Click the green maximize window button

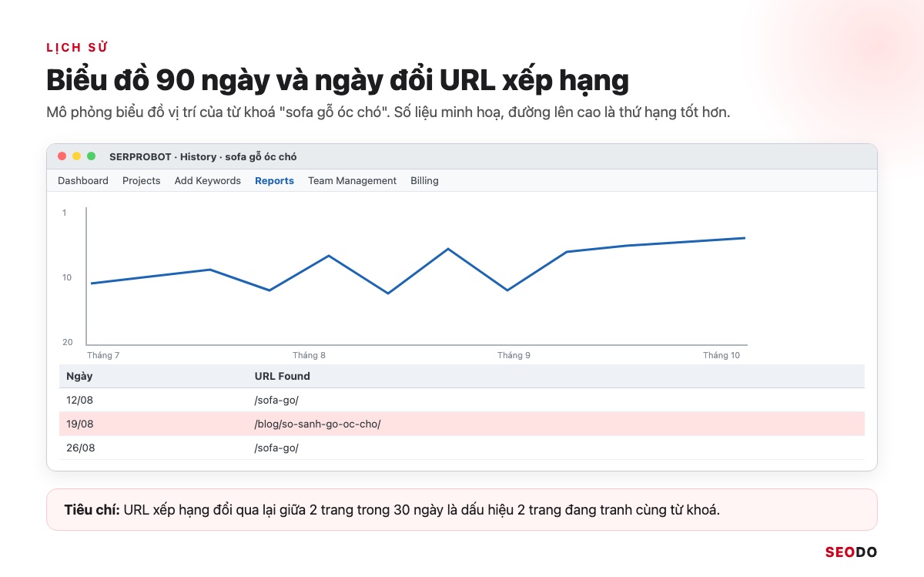point(92,156)
